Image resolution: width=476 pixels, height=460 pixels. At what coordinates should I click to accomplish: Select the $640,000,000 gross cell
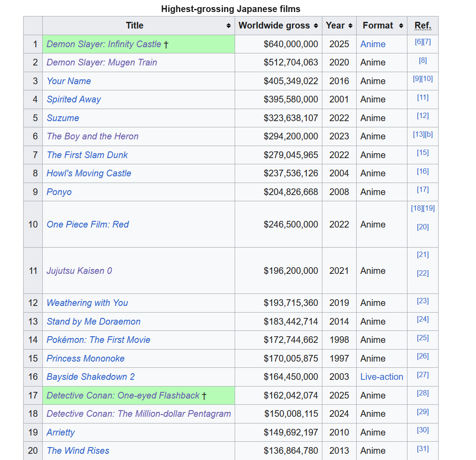point(278,44)
